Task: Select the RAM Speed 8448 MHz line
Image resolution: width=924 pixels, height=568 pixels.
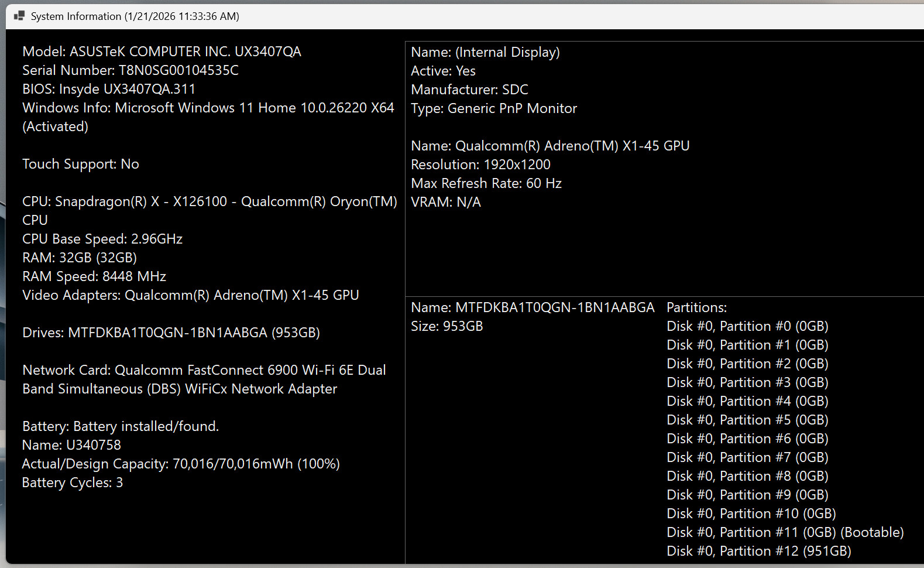Action: (94, 276)
